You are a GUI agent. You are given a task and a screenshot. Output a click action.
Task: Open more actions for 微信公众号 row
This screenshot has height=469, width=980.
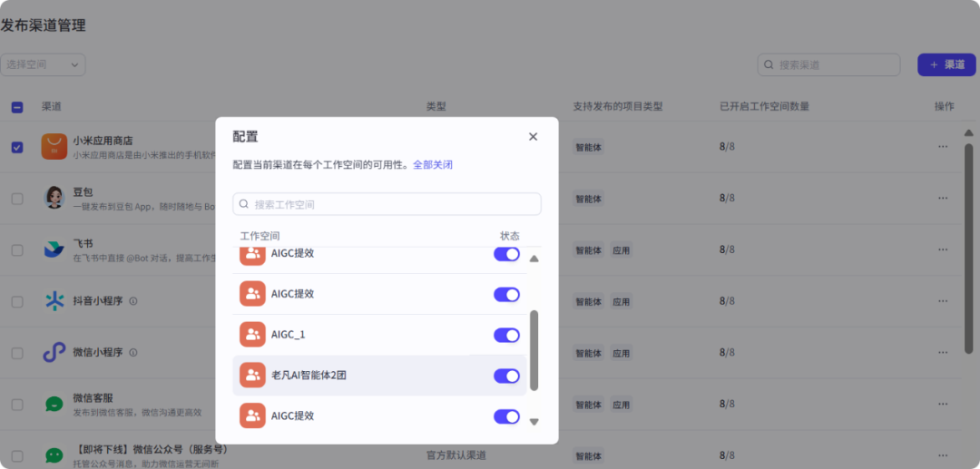[x=943, y=455]
